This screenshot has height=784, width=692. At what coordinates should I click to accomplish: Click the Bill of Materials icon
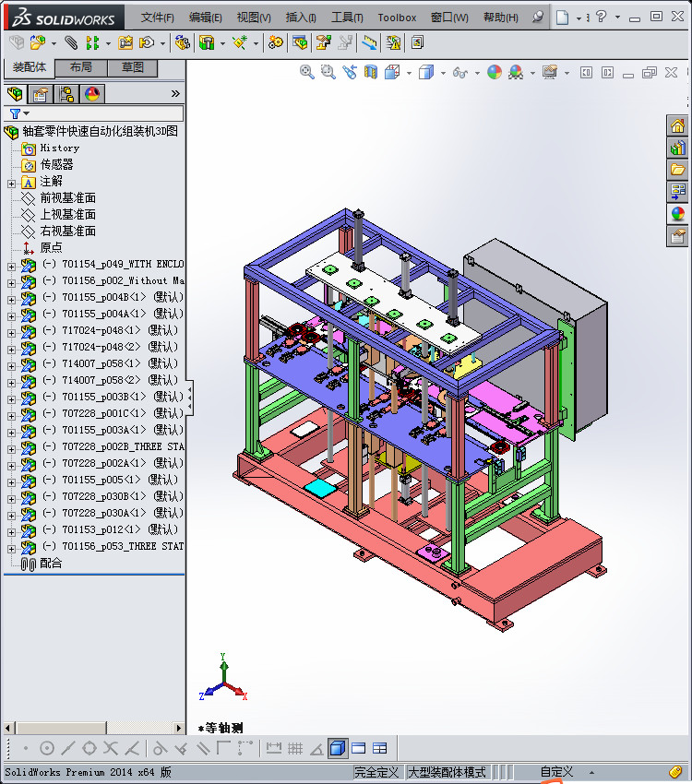[x=300, y=43]
